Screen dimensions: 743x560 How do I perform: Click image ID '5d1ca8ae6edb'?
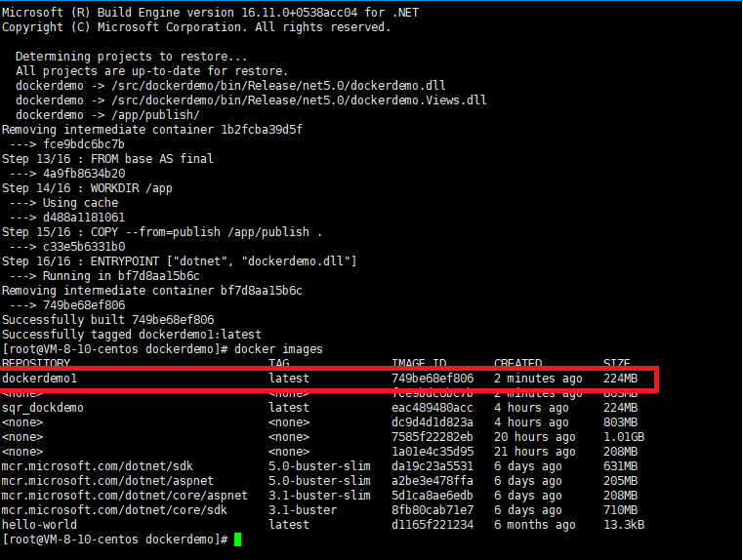pos(433,496)
